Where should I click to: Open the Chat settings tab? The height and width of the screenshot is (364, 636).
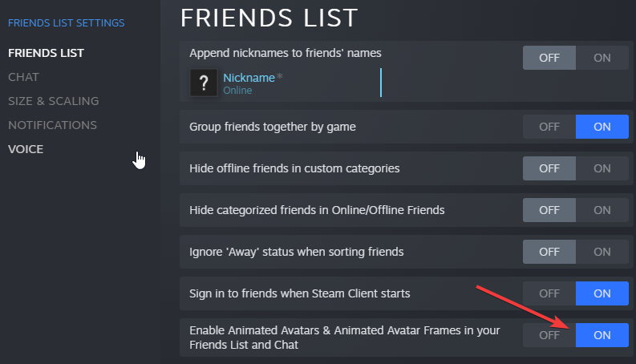[23, 77]
